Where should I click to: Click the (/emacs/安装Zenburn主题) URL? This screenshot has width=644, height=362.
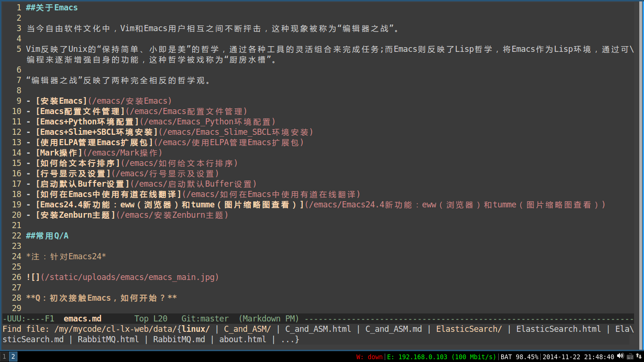[173, 215]
